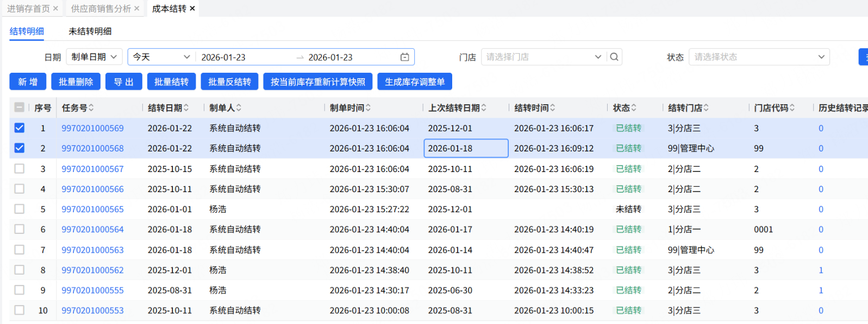The height and width of the screenshot is (324, 868).
Task: Open task link 9970201000568
Action: 92,148
